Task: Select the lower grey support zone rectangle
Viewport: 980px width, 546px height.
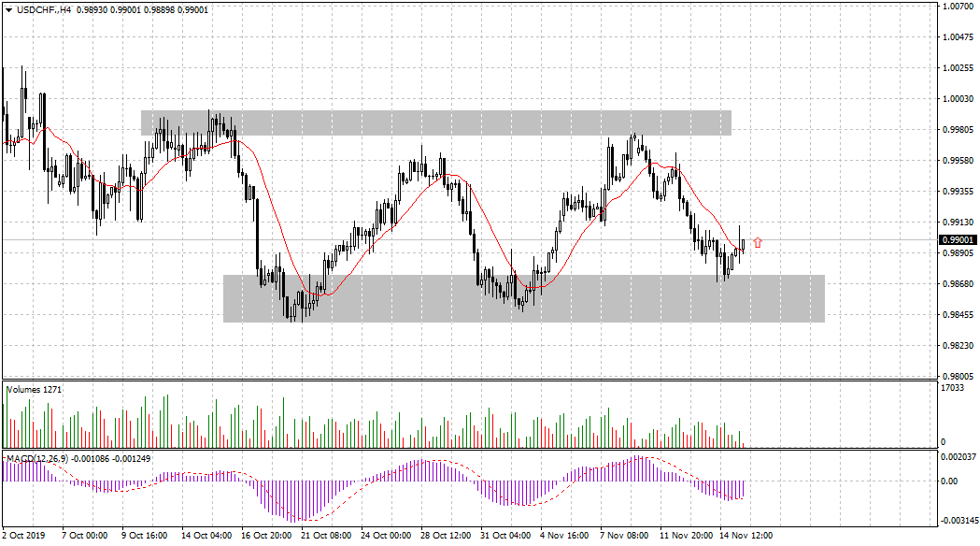Action: click(523, 298)
